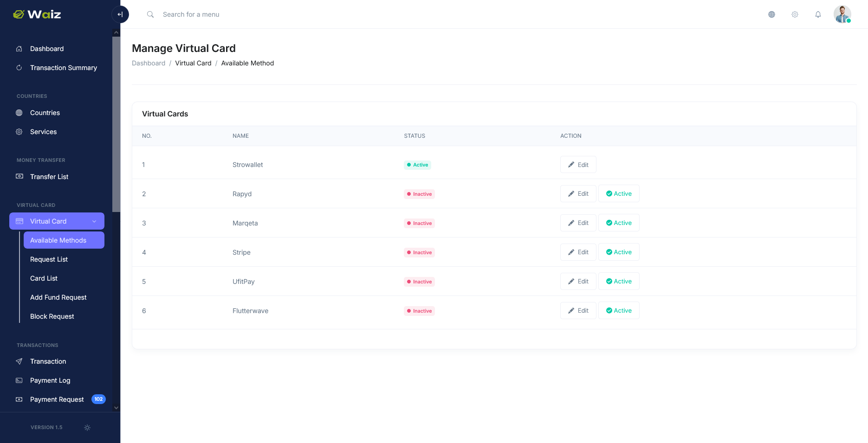Screen dimensions: 868x443
Task: Click the Virtual Card breadcrumb link
Action: tap(193, 63)
